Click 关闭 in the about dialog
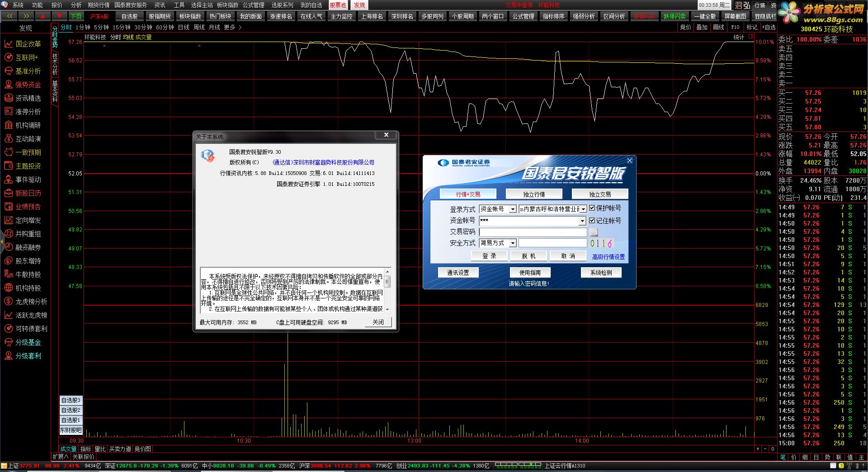 [x=378, y=322]
